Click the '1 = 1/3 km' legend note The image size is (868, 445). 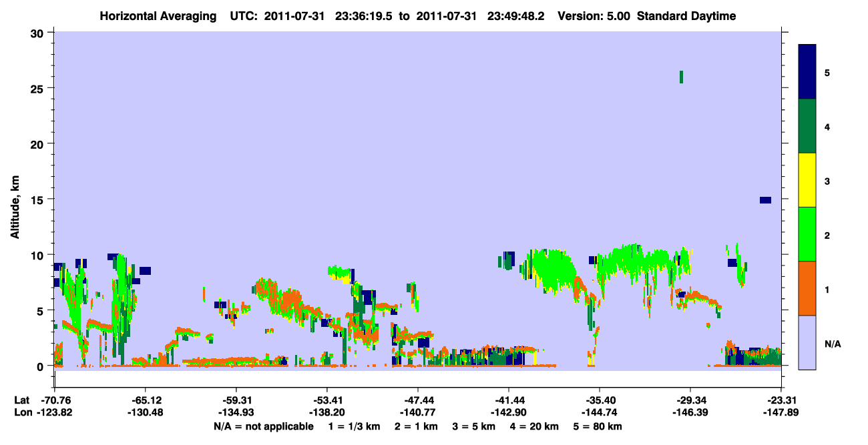coord(354,426)
